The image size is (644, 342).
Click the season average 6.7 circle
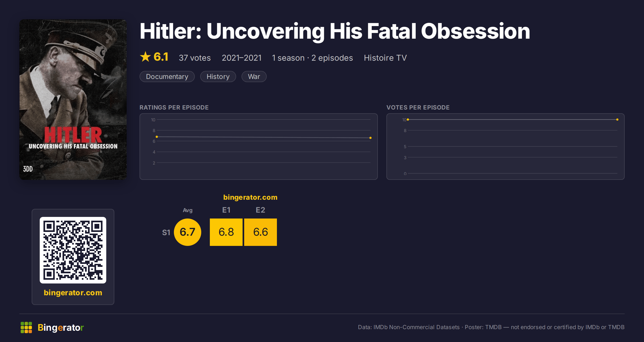click(188, 232)
